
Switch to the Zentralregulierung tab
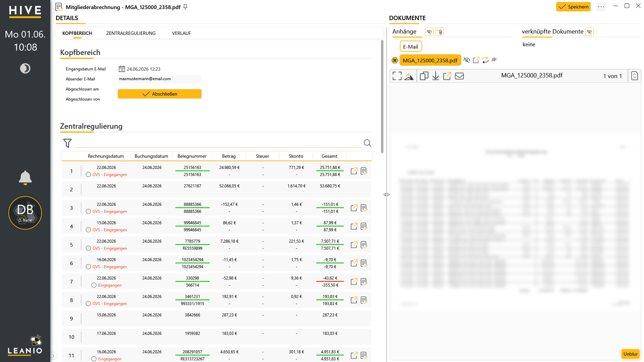(x=131, y=33)
